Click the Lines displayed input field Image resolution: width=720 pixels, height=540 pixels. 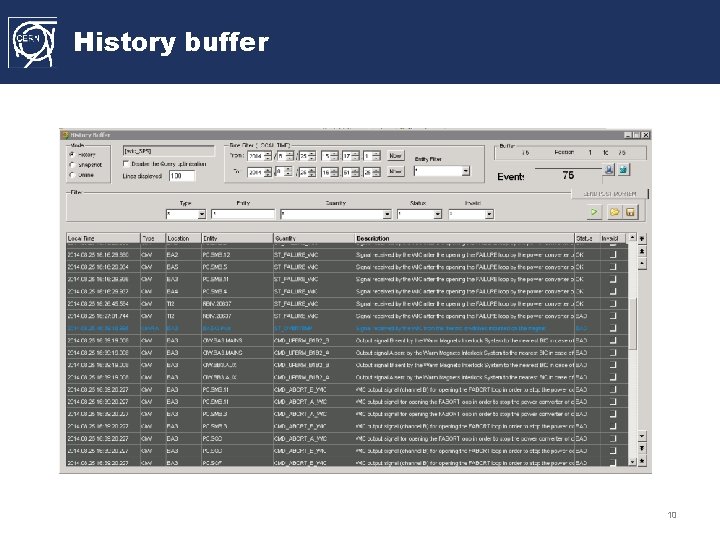coord(182,176)
